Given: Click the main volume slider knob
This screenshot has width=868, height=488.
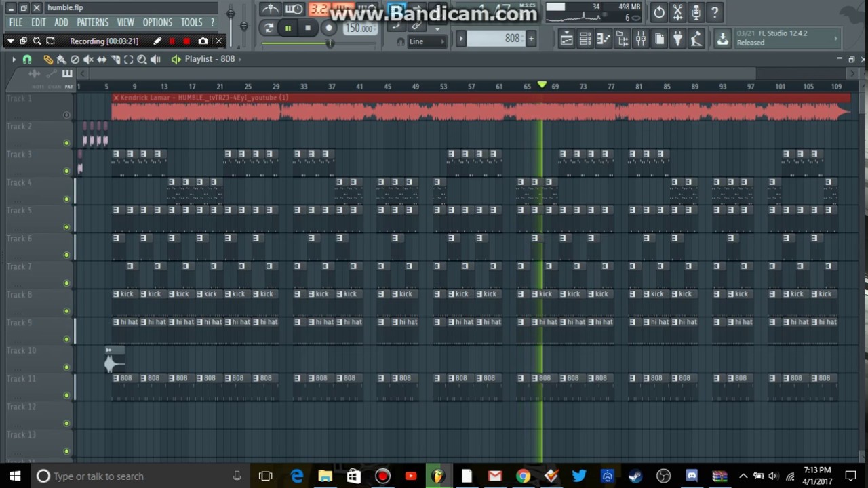Looking at the screenshot, I should point(231,14).
